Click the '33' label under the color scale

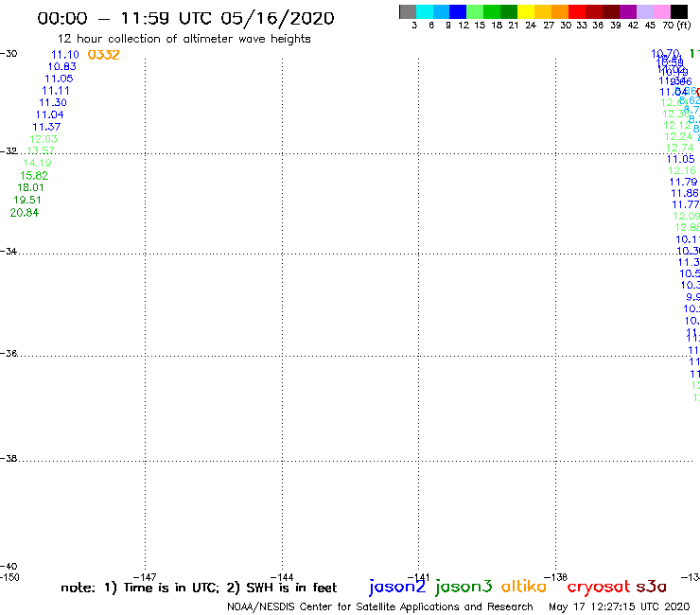pyautogui.click(x=582, y=26)
